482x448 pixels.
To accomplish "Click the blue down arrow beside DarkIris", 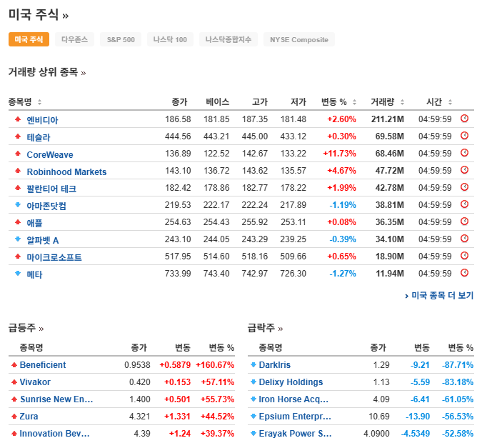I will [253, 365].
